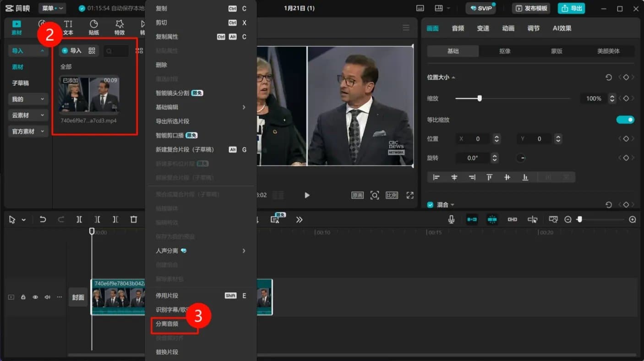The width and height of the screenshot is (644, 361).
Task: Click the 封面 cover button on timeline
Action: point(78,297)
